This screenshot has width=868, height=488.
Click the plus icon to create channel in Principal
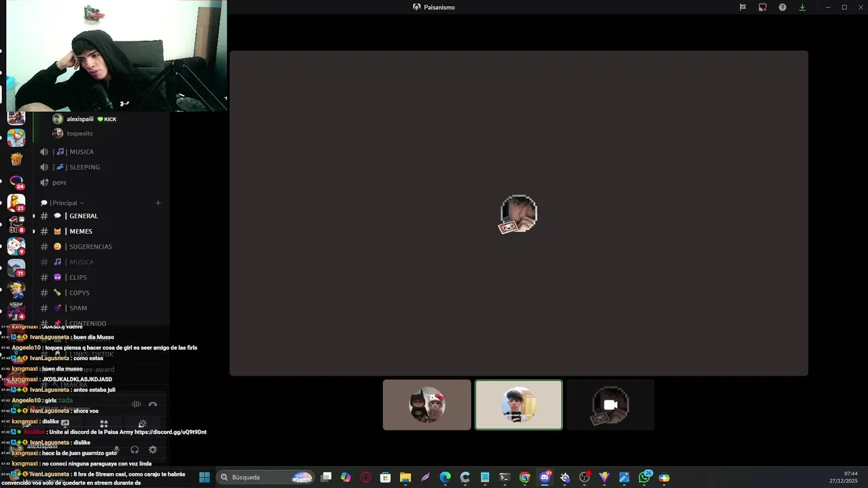158,203
